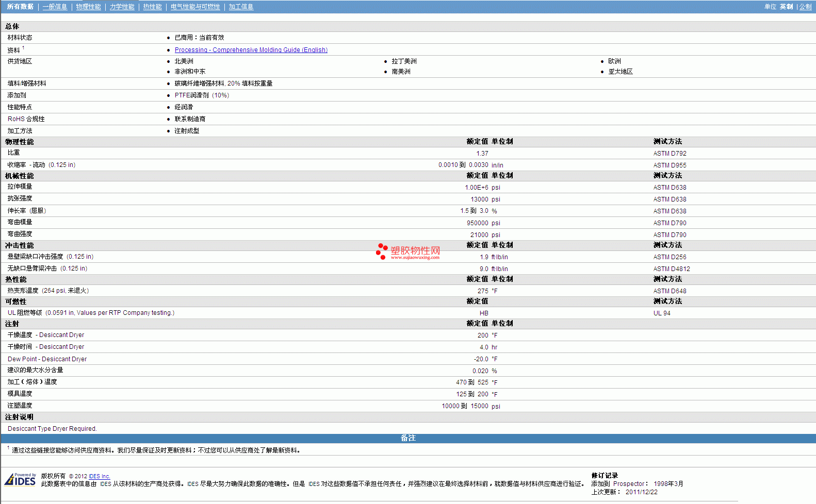Click the 备注 section header bar
The height and width of the screenshot is (504, 816).
click(x=408, y=438)
